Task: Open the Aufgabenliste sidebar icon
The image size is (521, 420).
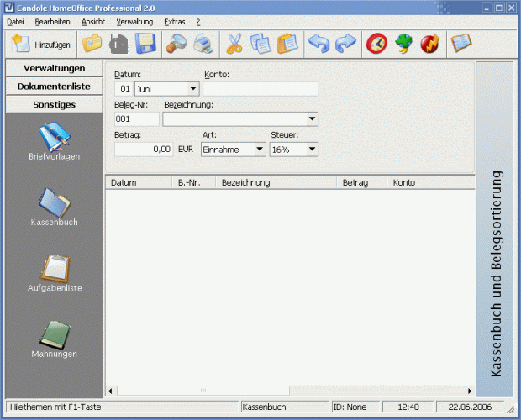Action: click(x=54, y=273)
